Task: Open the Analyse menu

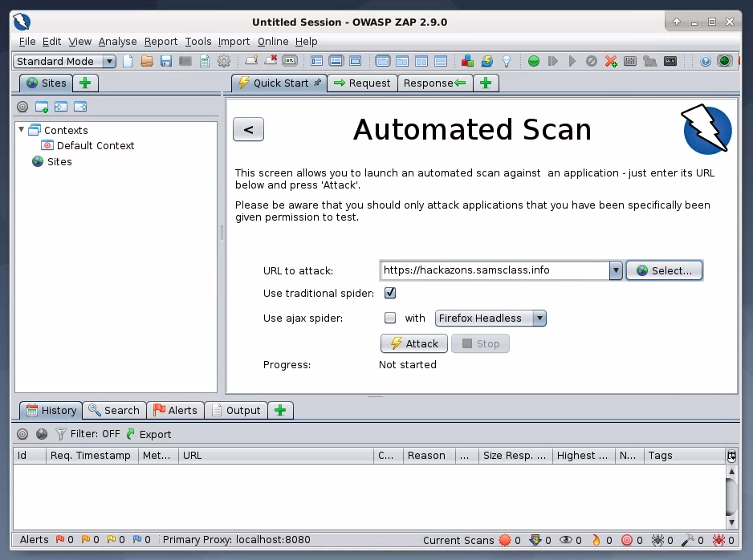Action: [118, 41]
